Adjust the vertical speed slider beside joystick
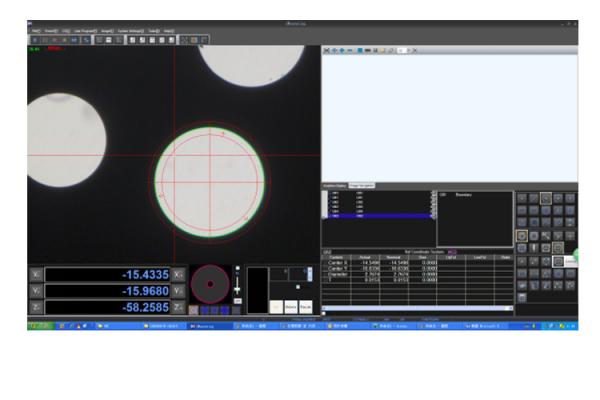The width and height of the screenshot is (600, 400). [x=238, y=285]
